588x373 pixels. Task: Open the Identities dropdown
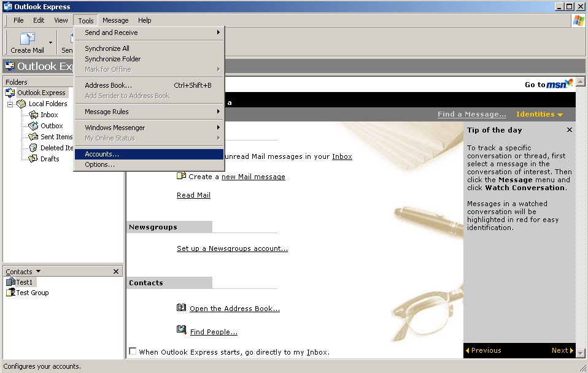[540, 115]
